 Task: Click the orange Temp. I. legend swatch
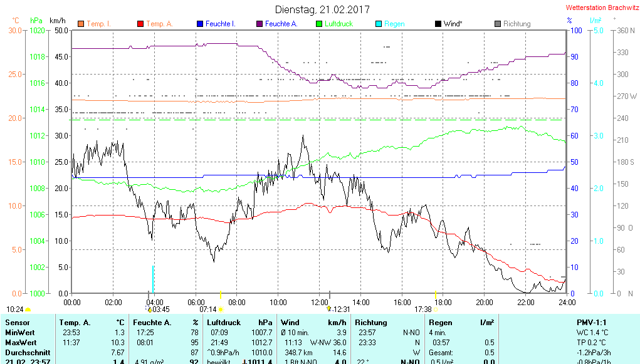[x=80, y=24]
